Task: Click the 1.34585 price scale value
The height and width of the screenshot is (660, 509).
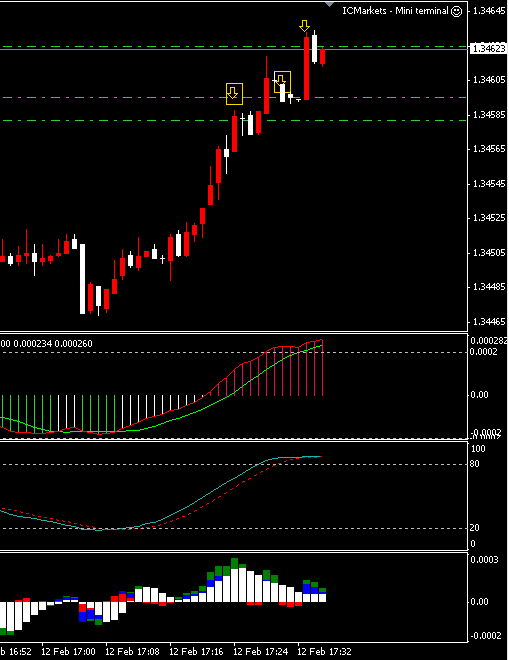Action: tap(489, 114)
